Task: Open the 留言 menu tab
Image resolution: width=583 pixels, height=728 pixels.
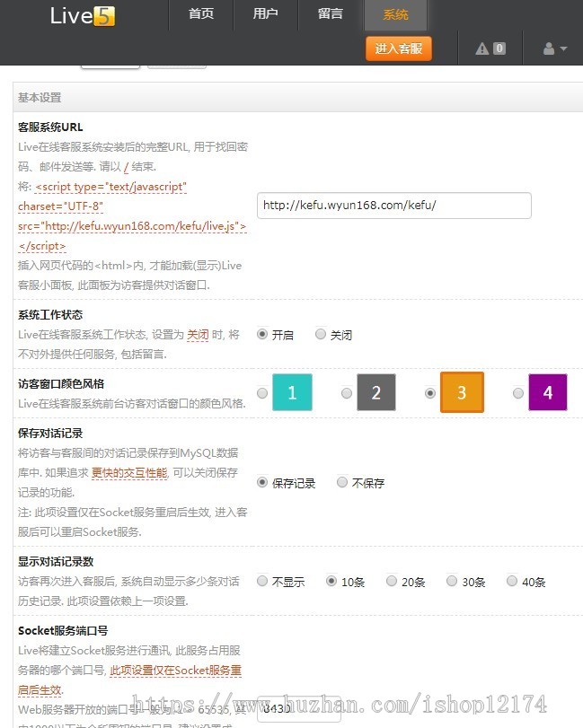Action: click(331, 14)
